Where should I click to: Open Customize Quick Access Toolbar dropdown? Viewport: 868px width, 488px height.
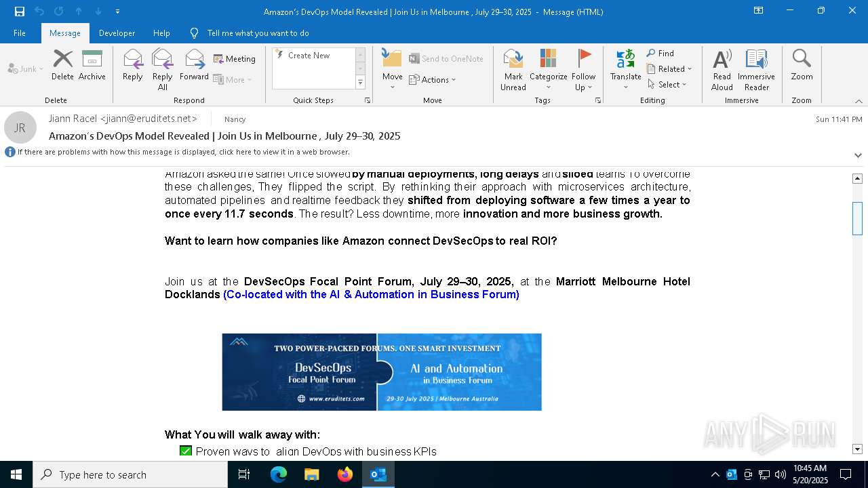tap(117, 12)
